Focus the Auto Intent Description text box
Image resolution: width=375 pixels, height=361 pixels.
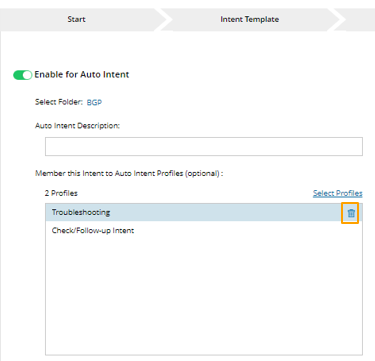(x=204, y=146)
